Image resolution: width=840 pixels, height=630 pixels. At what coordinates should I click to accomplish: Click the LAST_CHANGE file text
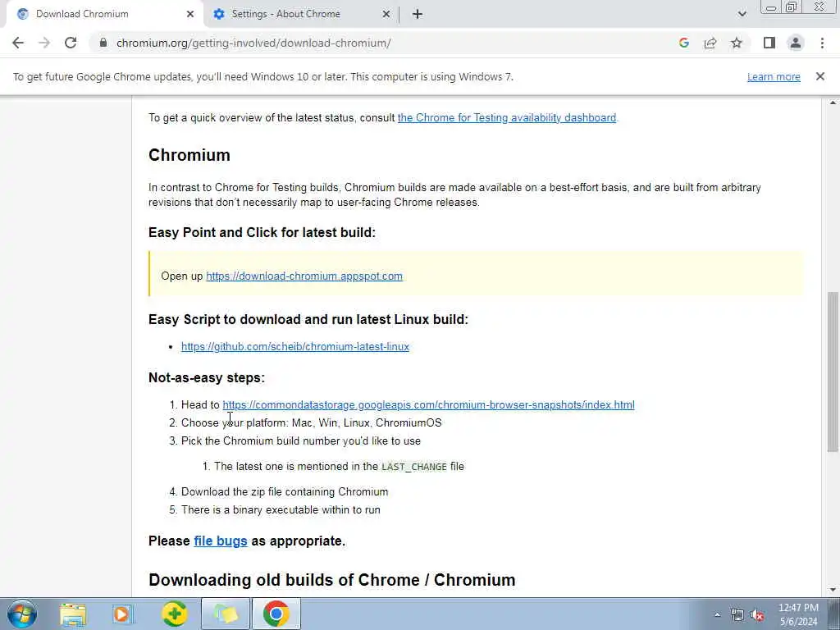click(x=414, y=467)
